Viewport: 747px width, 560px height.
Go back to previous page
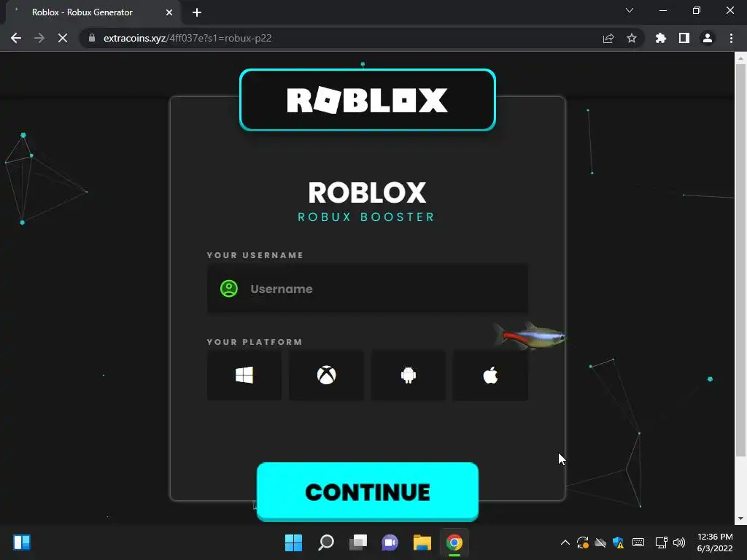[16, 38]
